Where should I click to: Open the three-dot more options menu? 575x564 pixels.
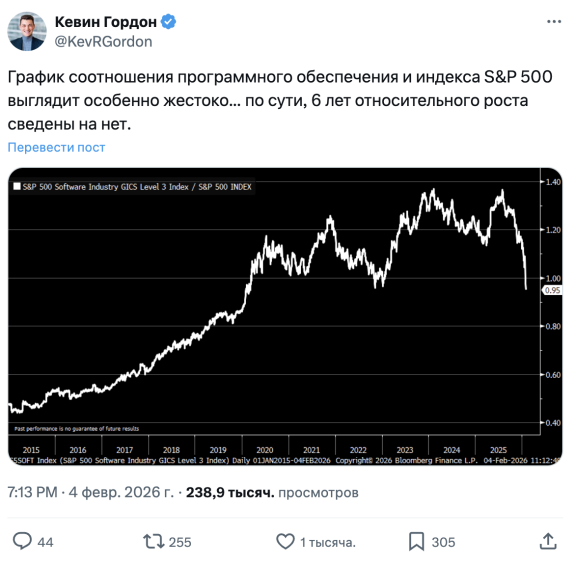(x=554, y=22)
